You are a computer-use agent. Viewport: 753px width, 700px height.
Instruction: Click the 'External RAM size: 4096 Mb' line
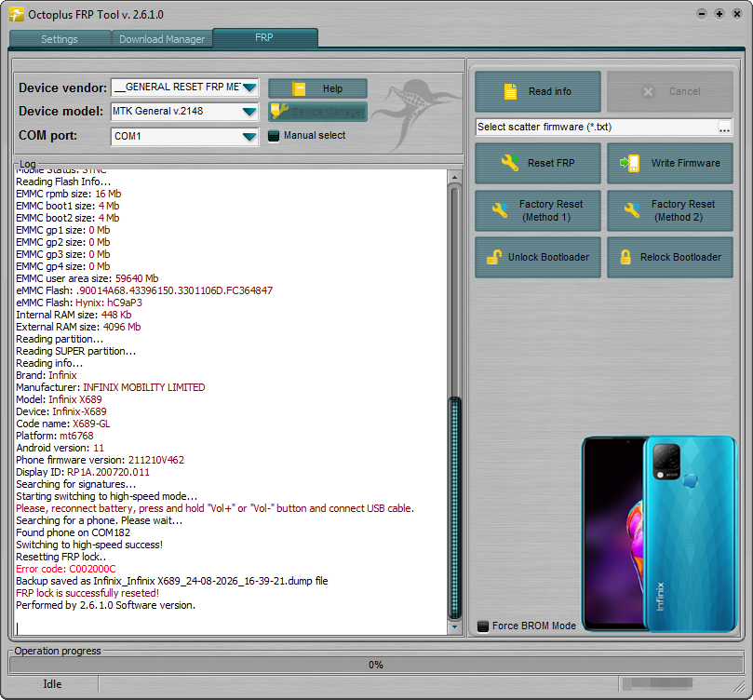point(78,327)
